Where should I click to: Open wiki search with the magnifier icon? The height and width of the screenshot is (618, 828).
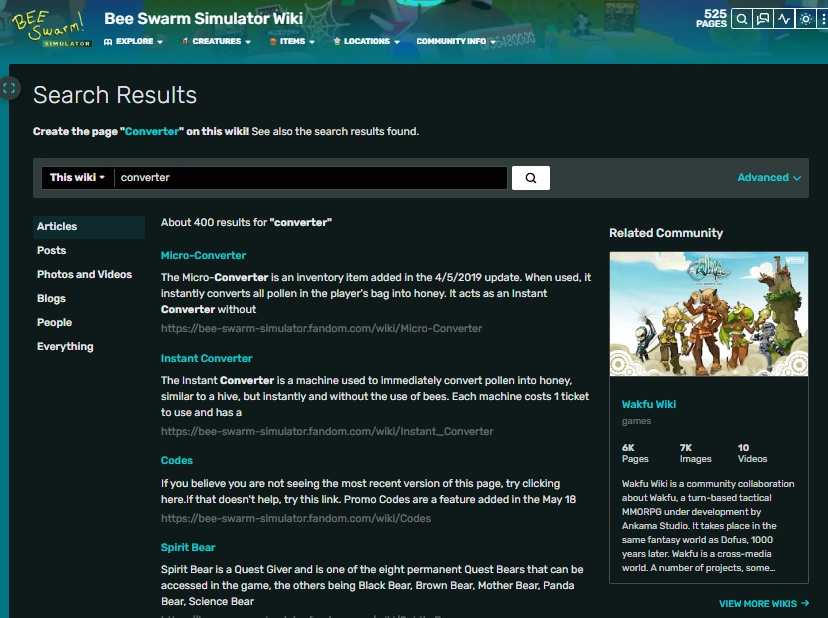coord(740,18)
